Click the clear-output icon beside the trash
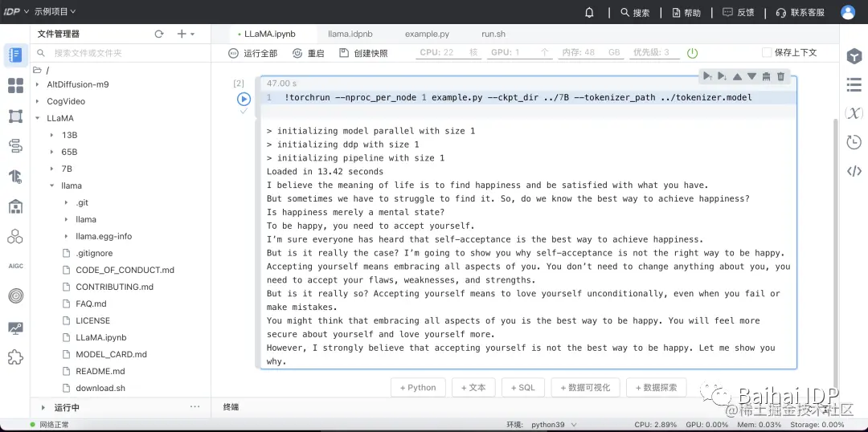This screenshot has height=432, width=868. (766, 76)
